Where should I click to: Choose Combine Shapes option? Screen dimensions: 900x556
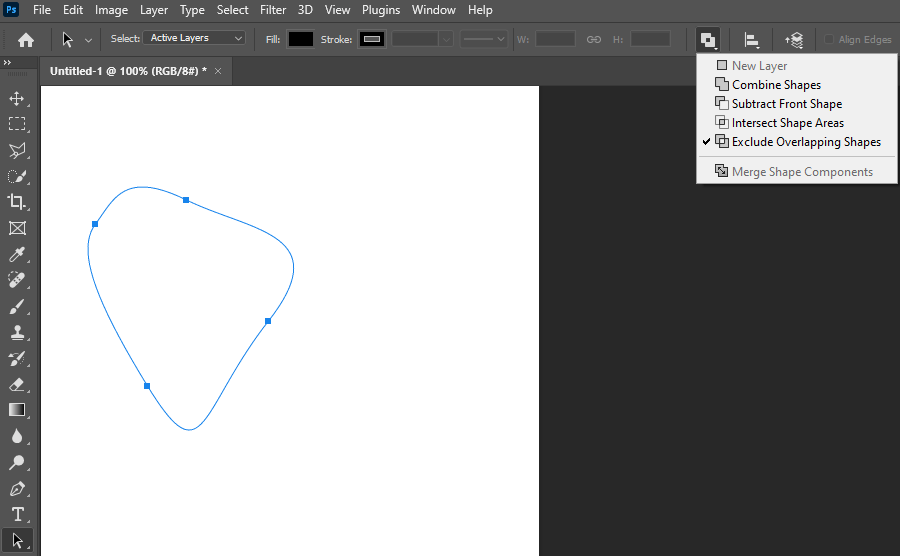pos(797,84)
